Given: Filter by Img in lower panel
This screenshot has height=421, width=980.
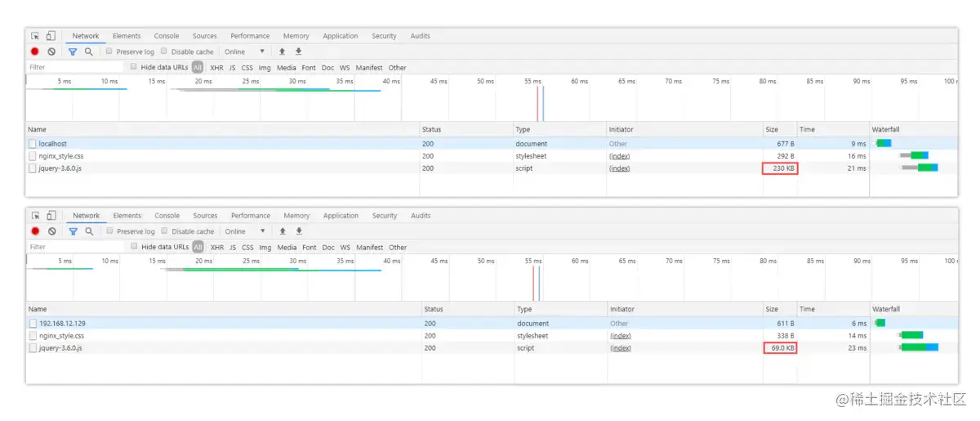Looking at the screenshot, I should pos(265,248).
